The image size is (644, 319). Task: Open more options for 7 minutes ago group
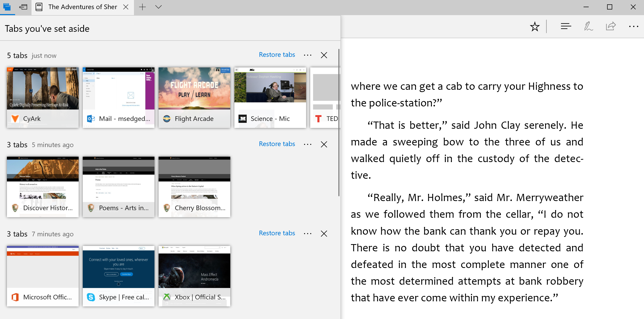[x=307, y=234]
